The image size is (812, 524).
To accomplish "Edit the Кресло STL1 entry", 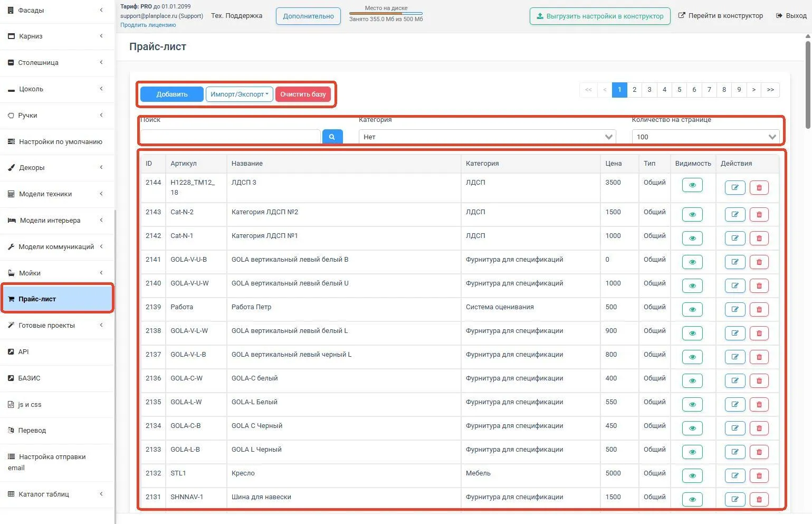I will (x=734, y=475).
